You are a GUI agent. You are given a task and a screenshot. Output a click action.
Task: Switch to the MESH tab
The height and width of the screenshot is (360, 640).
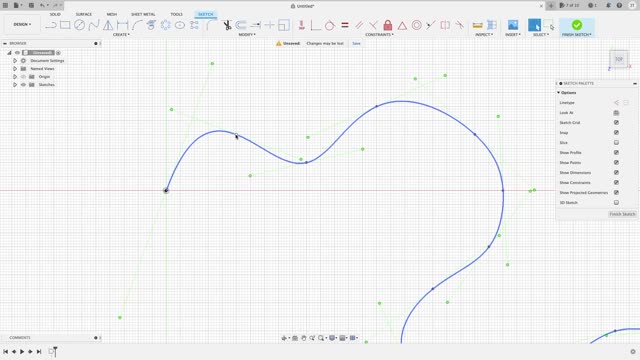[111, 14]
